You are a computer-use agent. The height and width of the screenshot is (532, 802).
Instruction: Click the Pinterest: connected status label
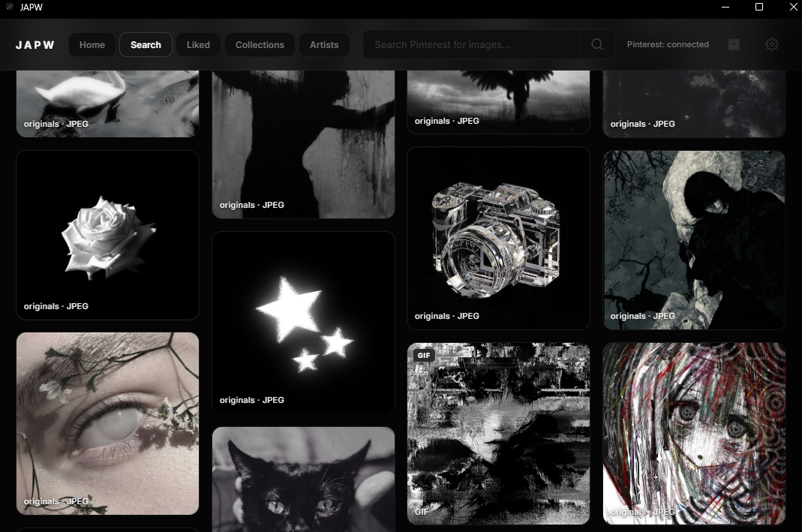click(x=668, y=44)
